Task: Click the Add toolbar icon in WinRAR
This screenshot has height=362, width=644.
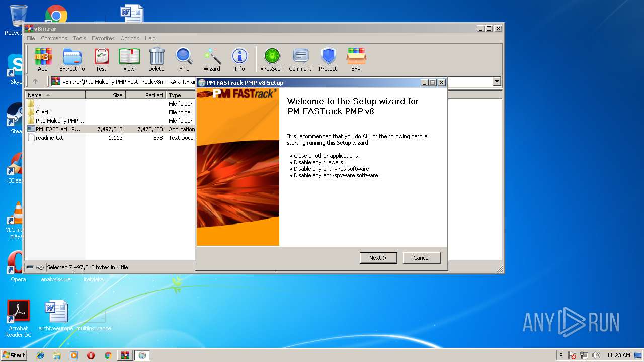Action: pyautogui.click(x=43, y=60)
